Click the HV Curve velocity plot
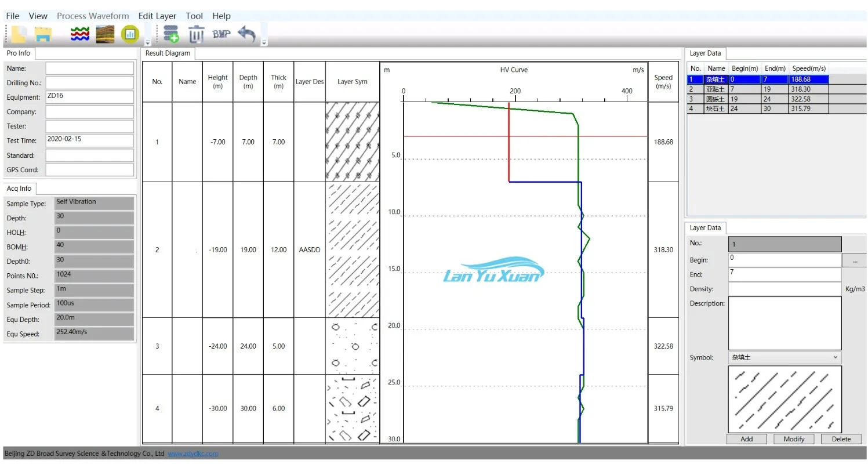868x464 pixels. (x=514, y=253)
